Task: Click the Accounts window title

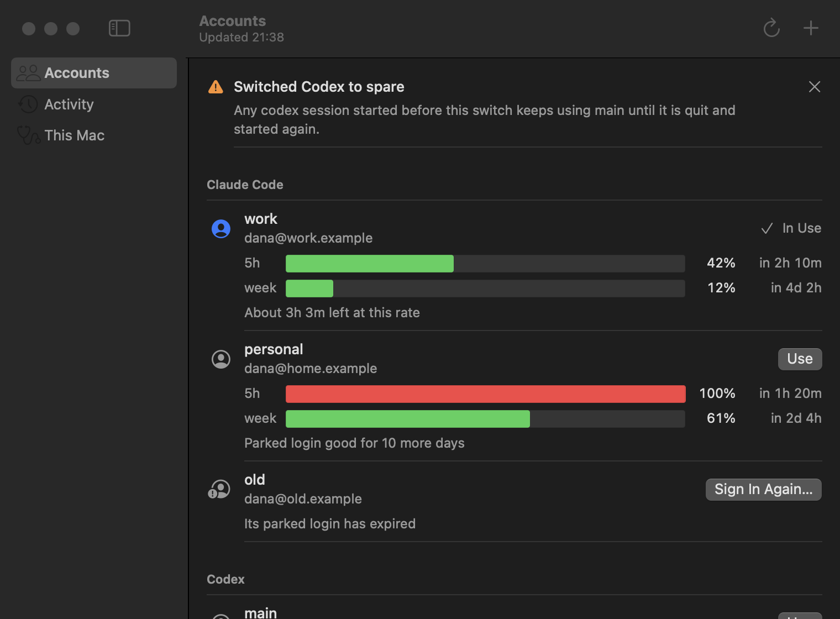Action: [233, 21]
